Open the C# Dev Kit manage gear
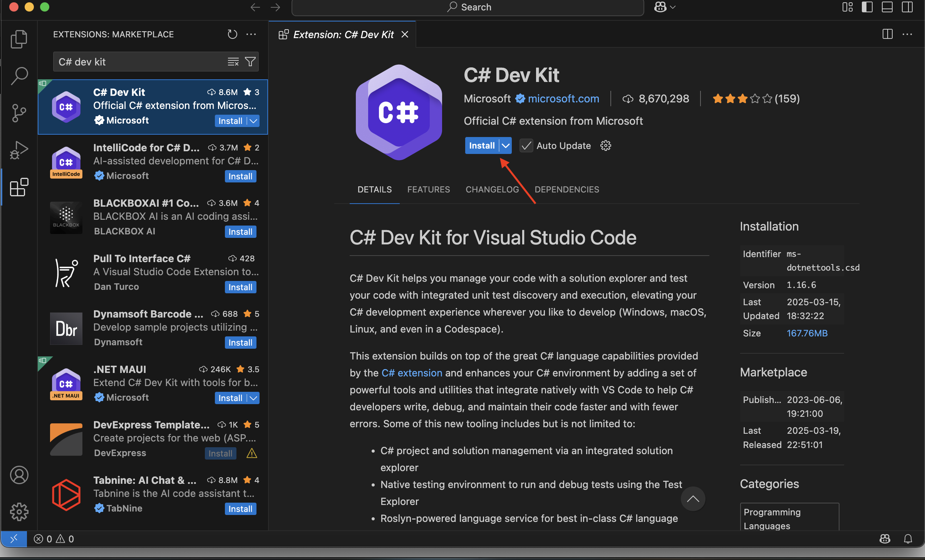925x560 pixels. click(606, 145)
